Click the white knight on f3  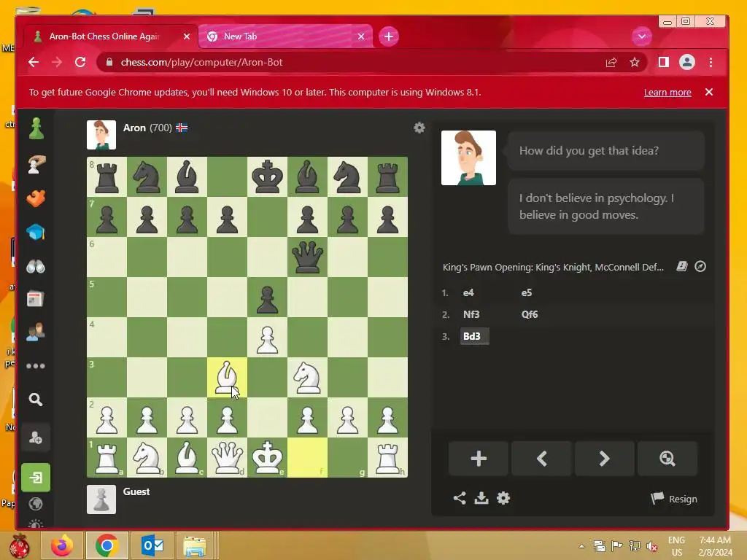click(307, 377)
